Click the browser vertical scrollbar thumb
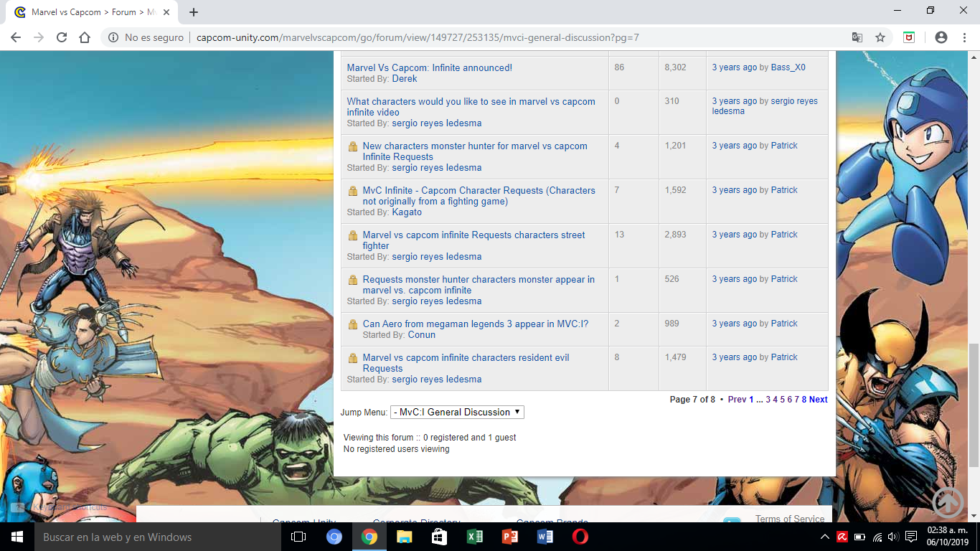 point(974,404)
